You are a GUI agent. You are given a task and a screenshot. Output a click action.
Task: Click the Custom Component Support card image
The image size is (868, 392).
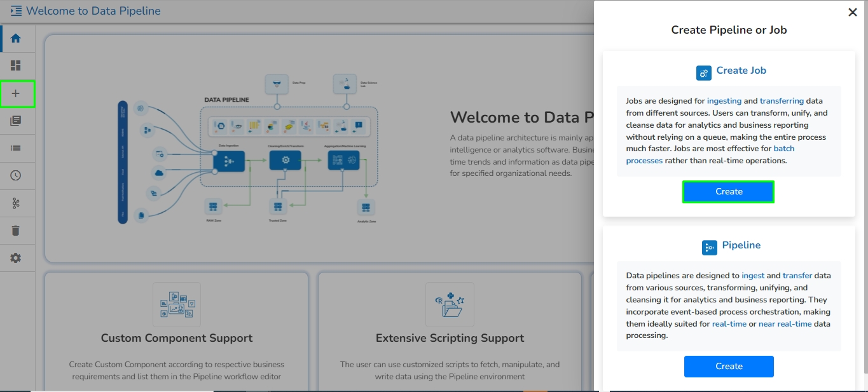point(177,305)
